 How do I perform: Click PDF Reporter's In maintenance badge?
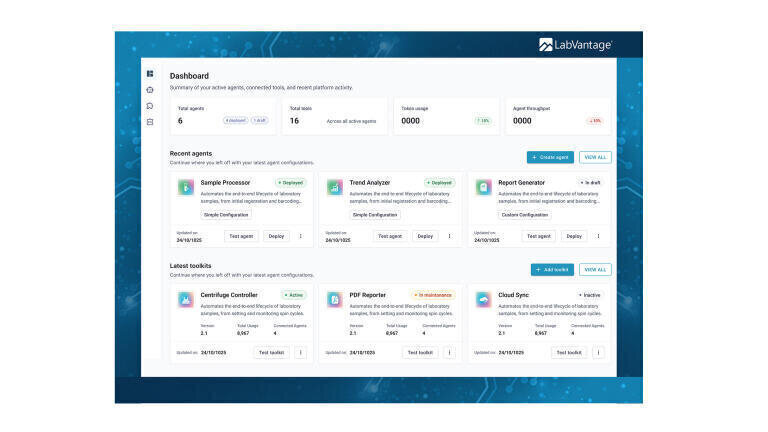coord(433,295)
